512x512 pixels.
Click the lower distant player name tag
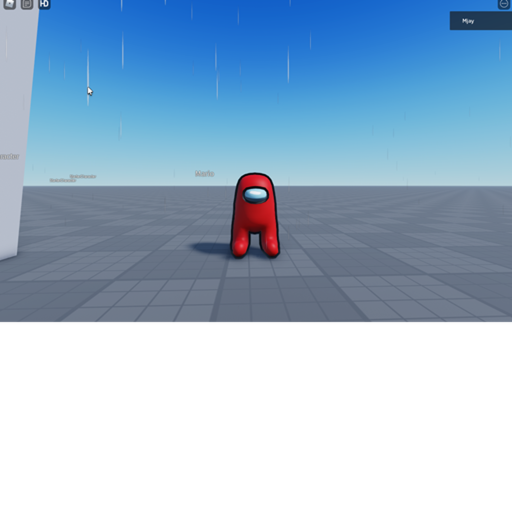tap(63, 180)
